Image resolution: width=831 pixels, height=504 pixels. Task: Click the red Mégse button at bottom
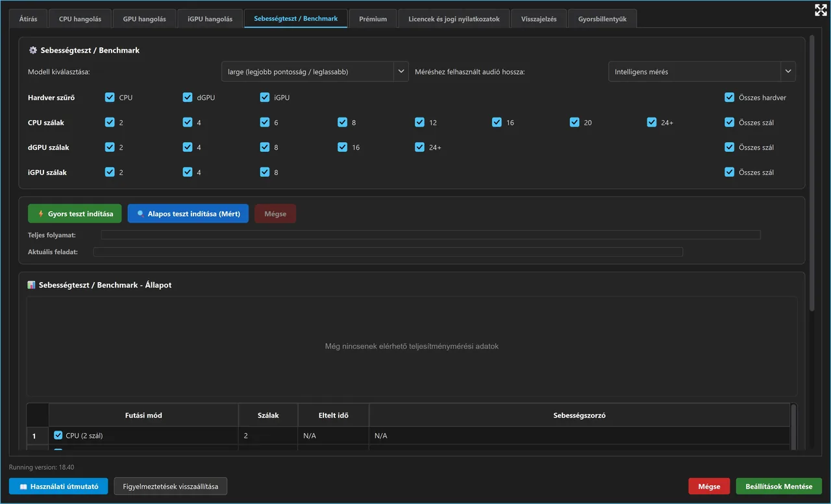709,486
